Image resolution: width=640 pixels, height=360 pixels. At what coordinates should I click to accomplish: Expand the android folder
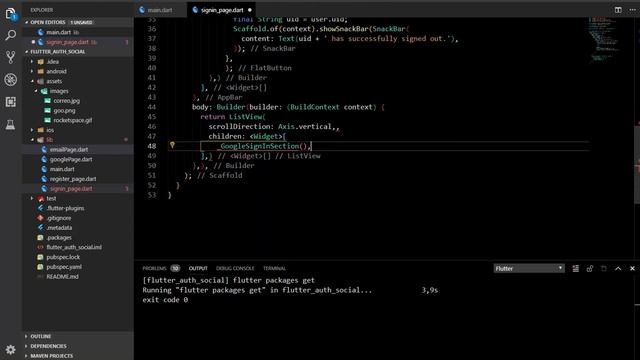(x=78, y=71)
